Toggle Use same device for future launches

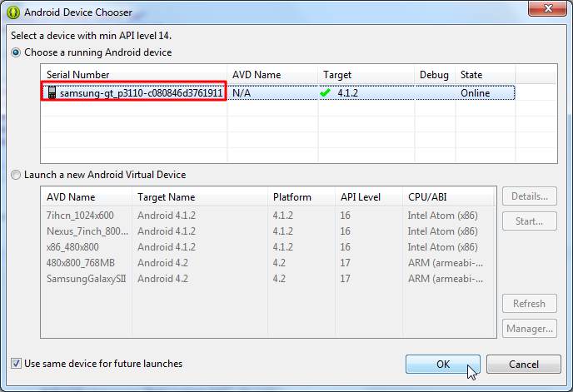[16, 364]
